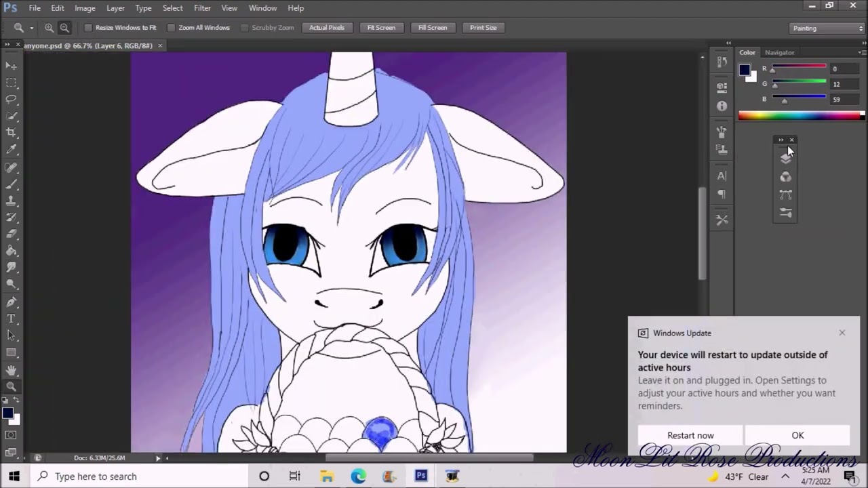Open the Layer menu
The width and height of the screenshot is (868, 488).
click(115, 8)
